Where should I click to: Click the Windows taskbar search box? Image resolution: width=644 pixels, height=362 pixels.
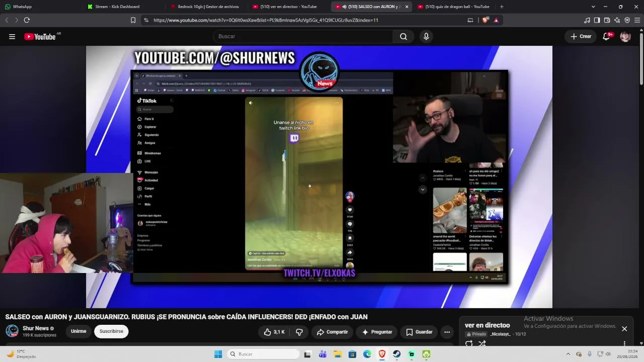[x=263, y=354]
